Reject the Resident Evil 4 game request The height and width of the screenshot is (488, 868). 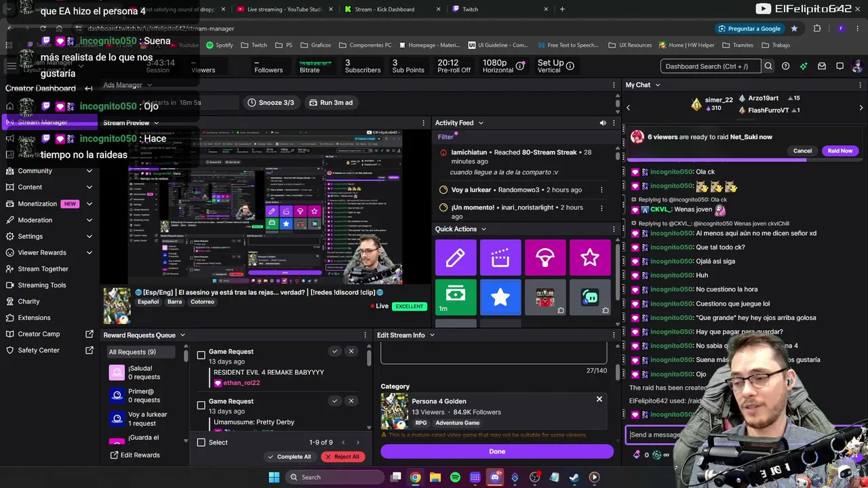[351, 351]
